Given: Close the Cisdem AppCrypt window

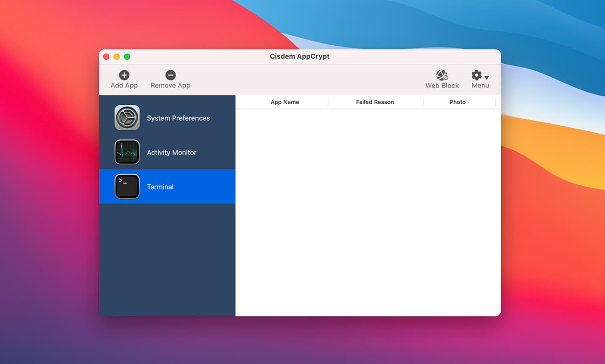Looking at the screenshot, I should coord(106,57).
